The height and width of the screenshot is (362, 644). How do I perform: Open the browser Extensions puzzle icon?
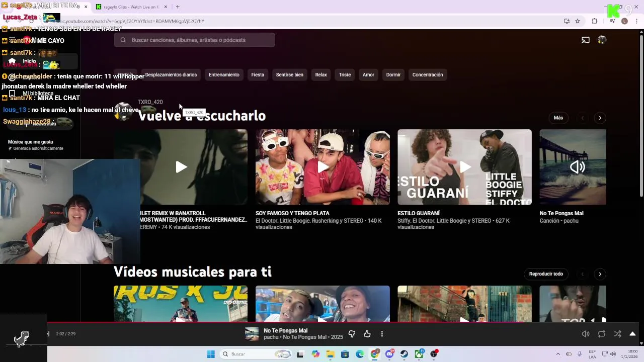(595, 21)
